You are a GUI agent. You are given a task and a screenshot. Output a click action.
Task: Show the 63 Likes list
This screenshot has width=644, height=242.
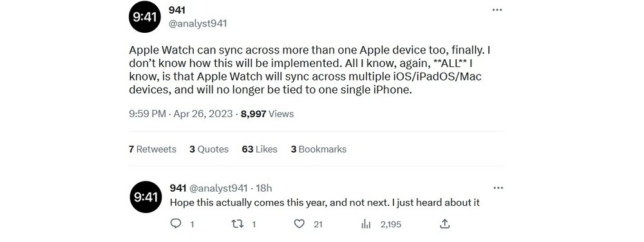pyautogui.click(x=260, y=149)
